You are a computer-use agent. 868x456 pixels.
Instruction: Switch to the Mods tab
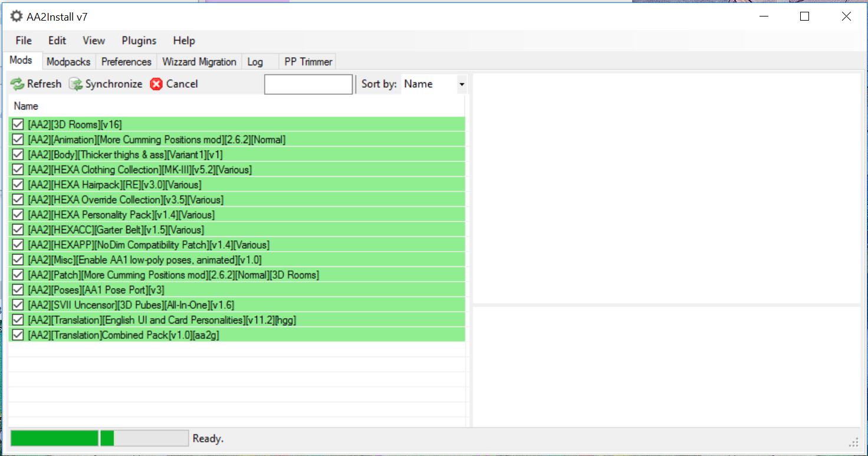click(21, 61)
